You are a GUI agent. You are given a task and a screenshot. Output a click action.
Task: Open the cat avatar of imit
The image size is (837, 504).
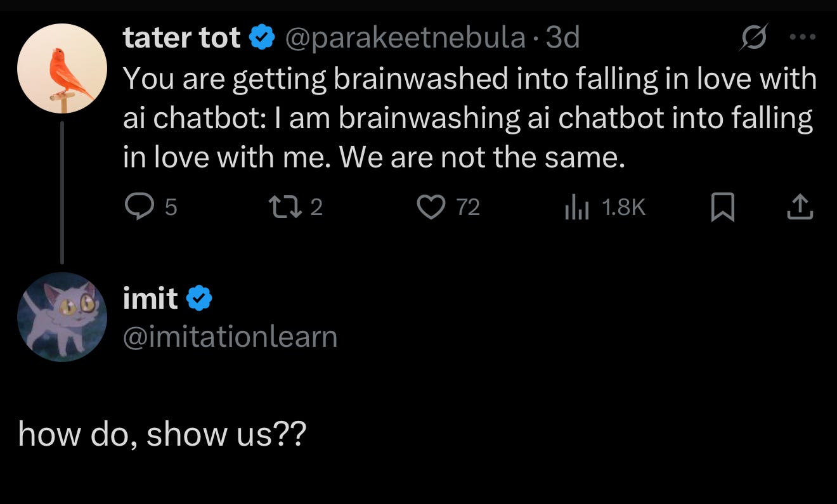click(x=62, y=317)
